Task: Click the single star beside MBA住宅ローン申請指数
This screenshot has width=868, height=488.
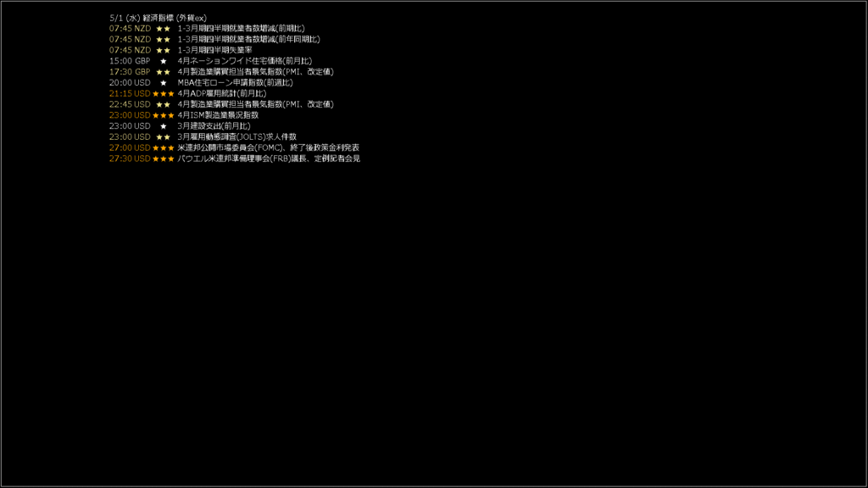Action: [164, 83]
